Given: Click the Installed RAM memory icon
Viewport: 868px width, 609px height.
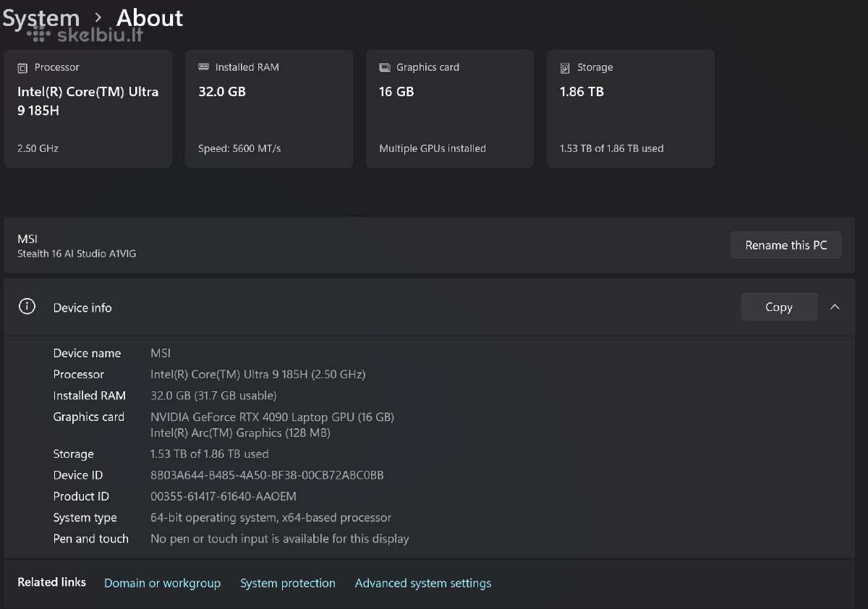Looking at the screenshot, I should point(203,67).
